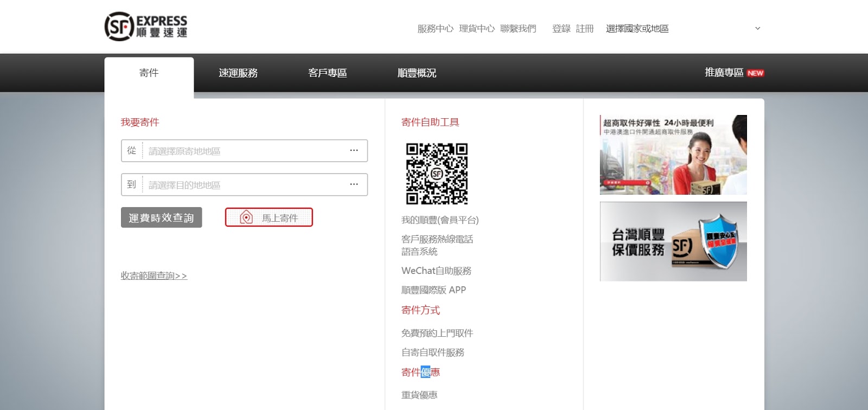Open WeChat自助服務 link
This screenshot has height=410, width=868.
point(436,271)
